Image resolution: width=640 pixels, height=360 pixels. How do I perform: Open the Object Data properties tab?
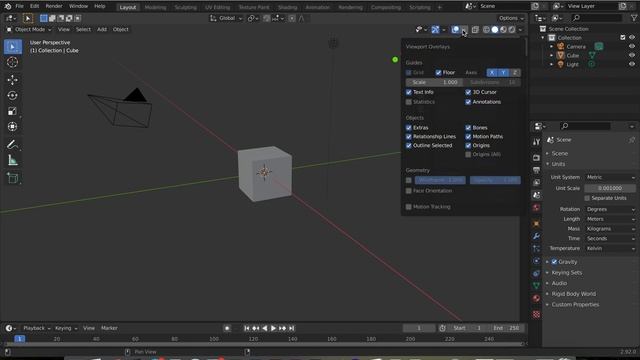coord(536,285)
